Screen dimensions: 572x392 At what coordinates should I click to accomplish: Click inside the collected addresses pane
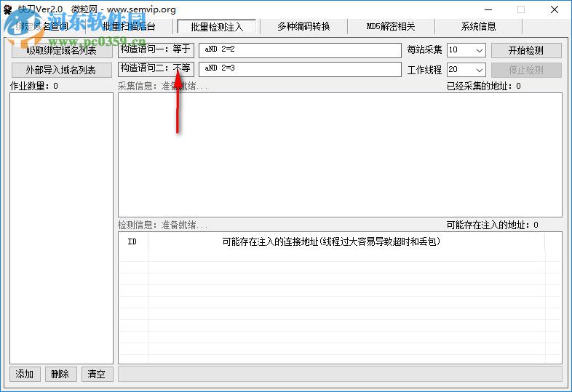tap(340, 155)
